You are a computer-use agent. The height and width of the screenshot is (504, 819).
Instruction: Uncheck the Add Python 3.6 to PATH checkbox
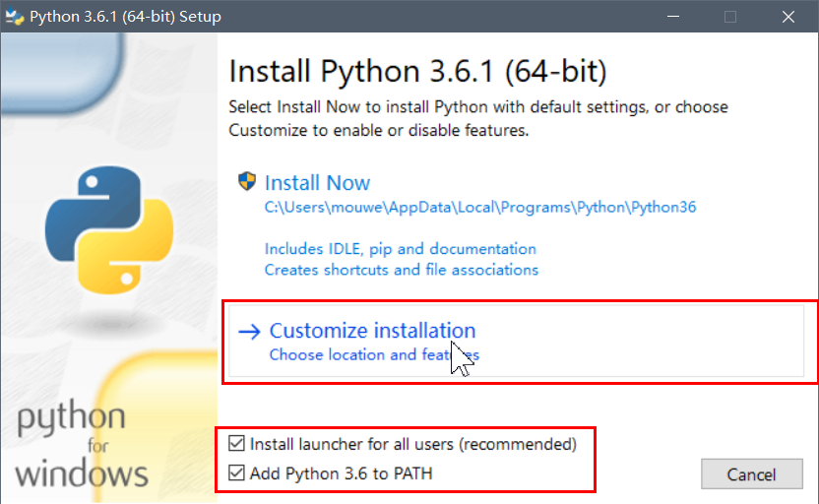pos(236,472)
